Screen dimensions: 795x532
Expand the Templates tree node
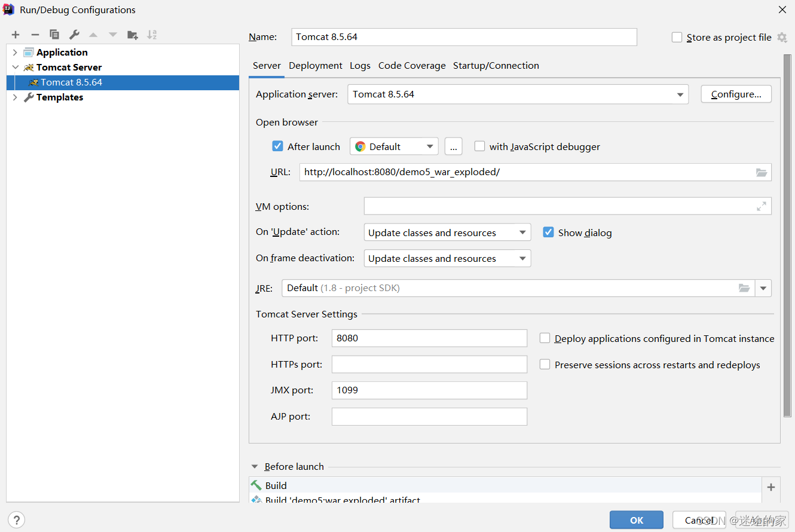15,97
